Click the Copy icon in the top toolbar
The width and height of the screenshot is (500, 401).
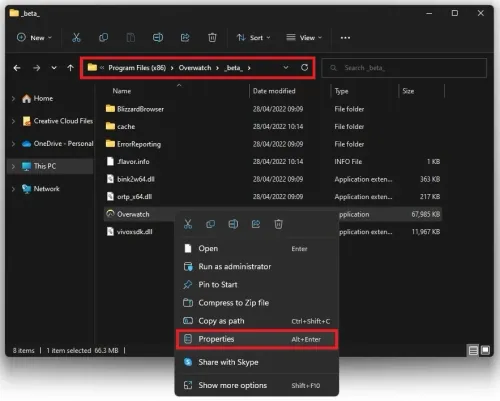(104, 37)
